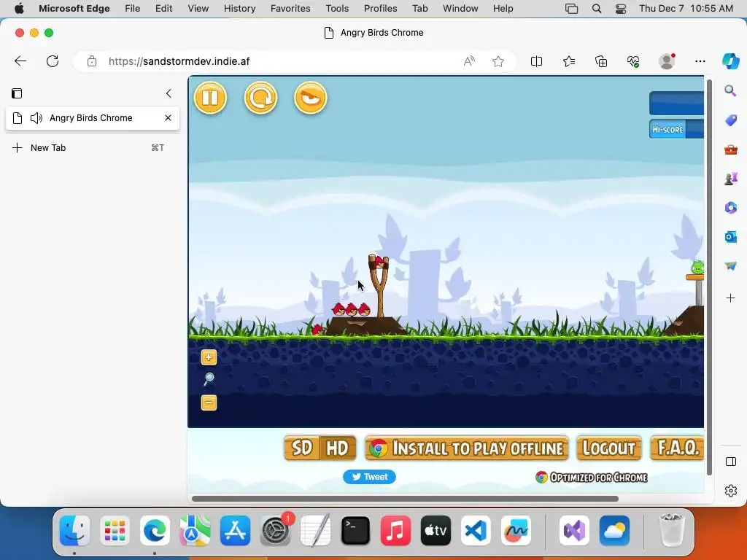
Task: Open Control Center in menu bar
Action: click(621, 9)
